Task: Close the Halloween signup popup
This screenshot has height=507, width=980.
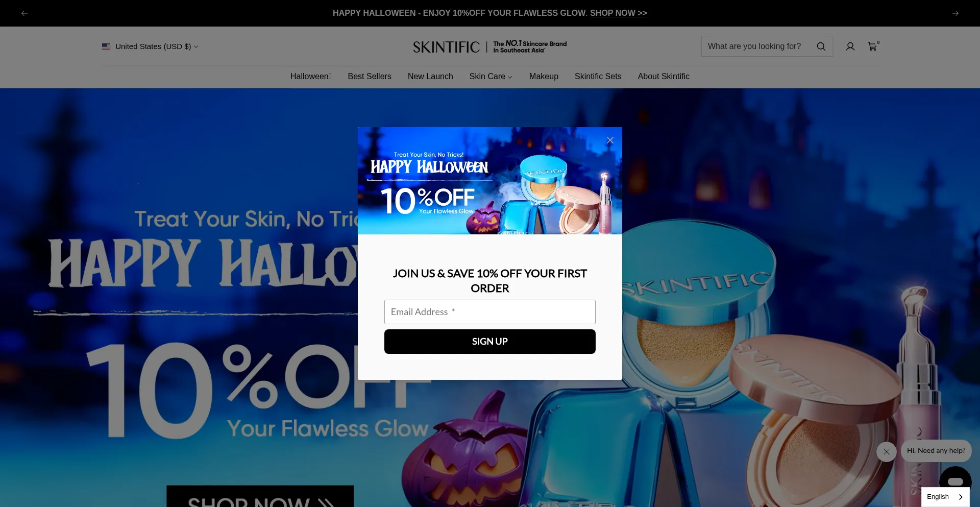Action: click(610, 140)
